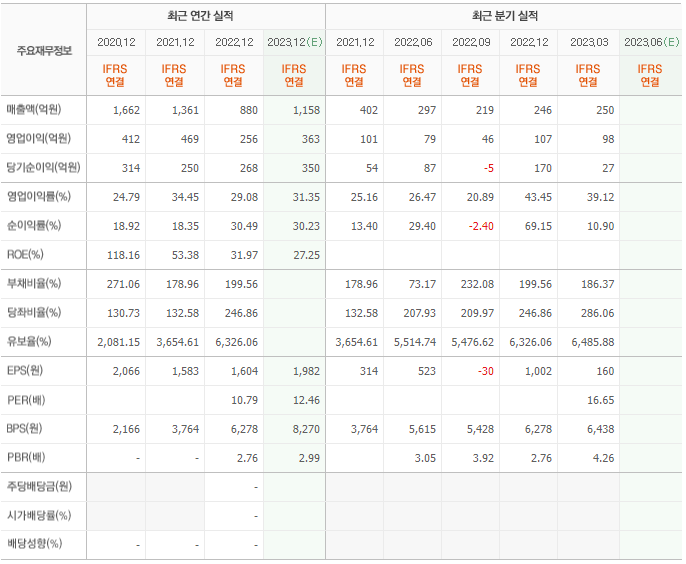
Task: Click BPS value 5,428
Action: (480, 429)
